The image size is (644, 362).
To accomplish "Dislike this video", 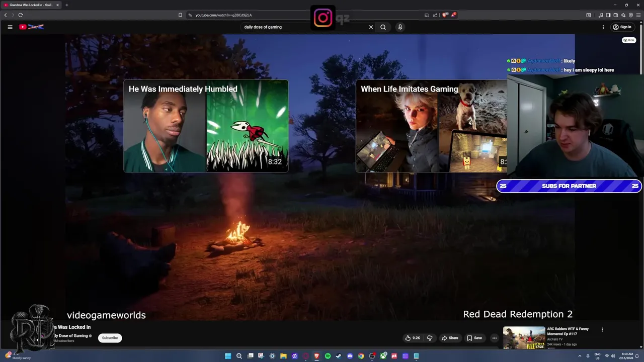I will click(x=430, y=338).
